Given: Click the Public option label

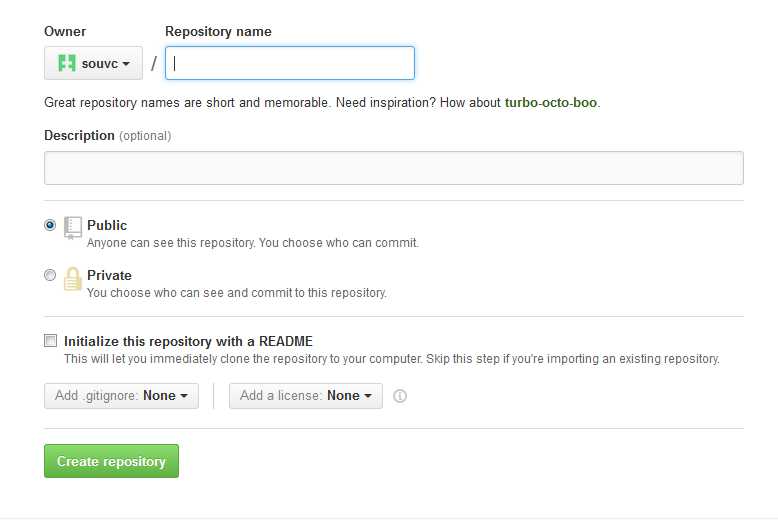Looking at the screenshot, I should pos(107,225).
